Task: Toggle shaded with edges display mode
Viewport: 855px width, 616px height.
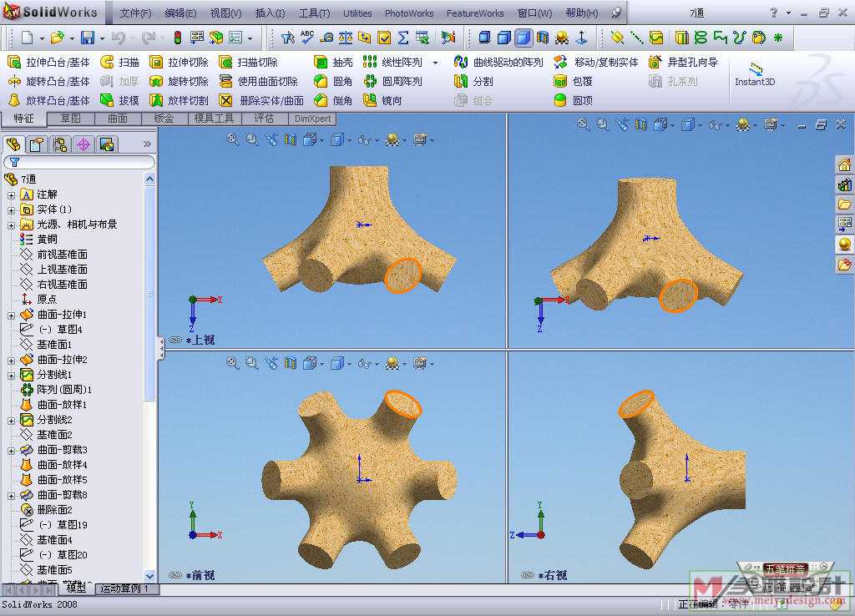Action: (x=504, y=37)
